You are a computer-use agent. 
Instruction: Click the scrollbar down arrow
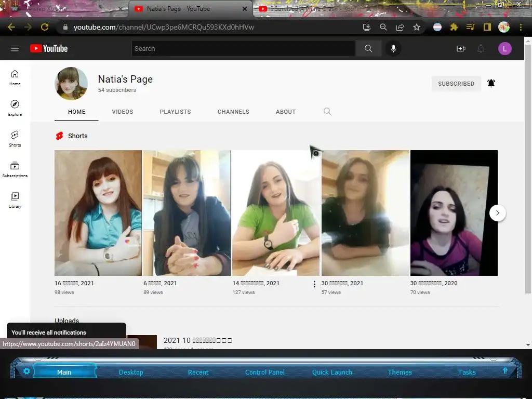point(528,345)
